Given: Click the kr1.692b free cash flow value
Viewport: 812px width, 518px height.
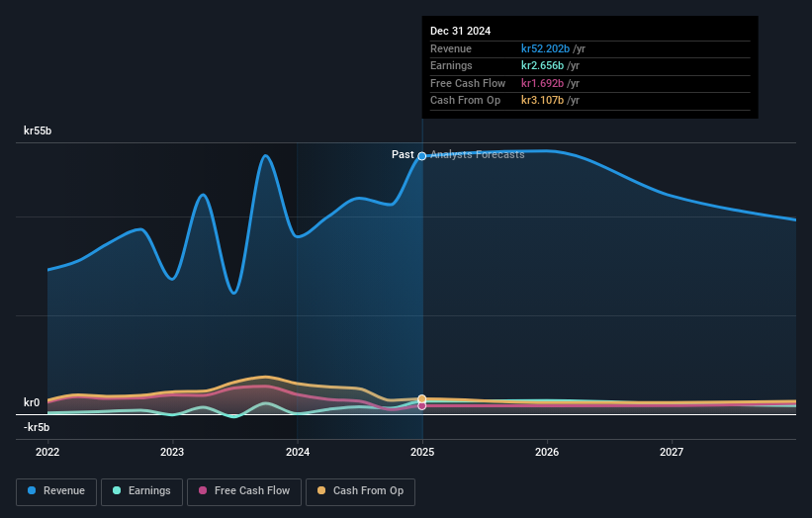Looking at the screenshot, I should (542, 83).
